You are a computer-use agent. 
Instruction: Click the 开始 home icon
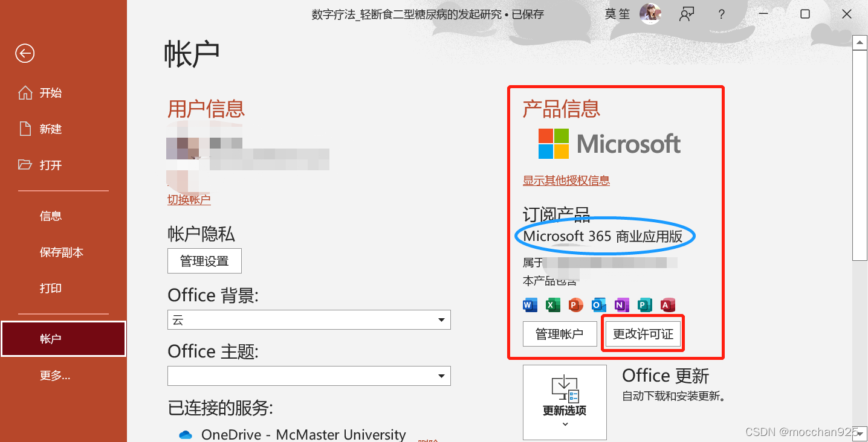click(25, 93)
